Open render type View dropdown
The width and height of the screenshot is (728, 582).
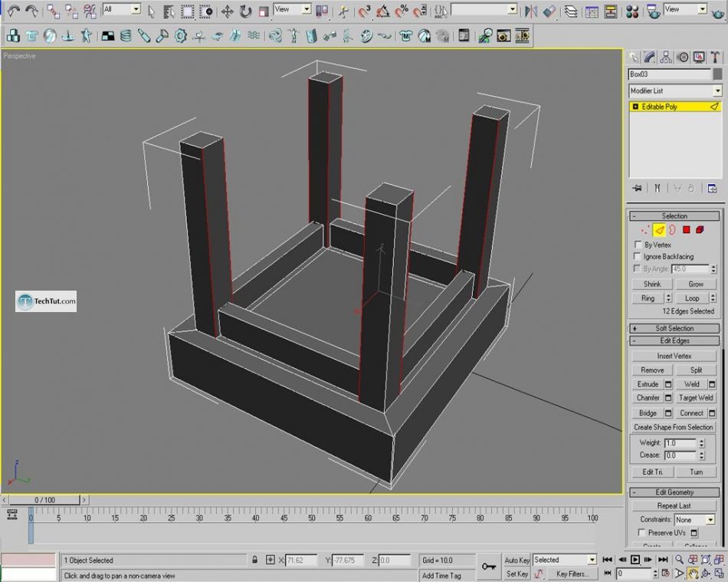click(x=685, y=9)
